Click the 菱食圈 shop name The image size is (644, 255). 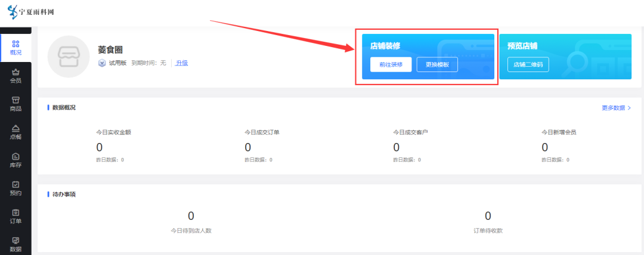pos(110,49)
